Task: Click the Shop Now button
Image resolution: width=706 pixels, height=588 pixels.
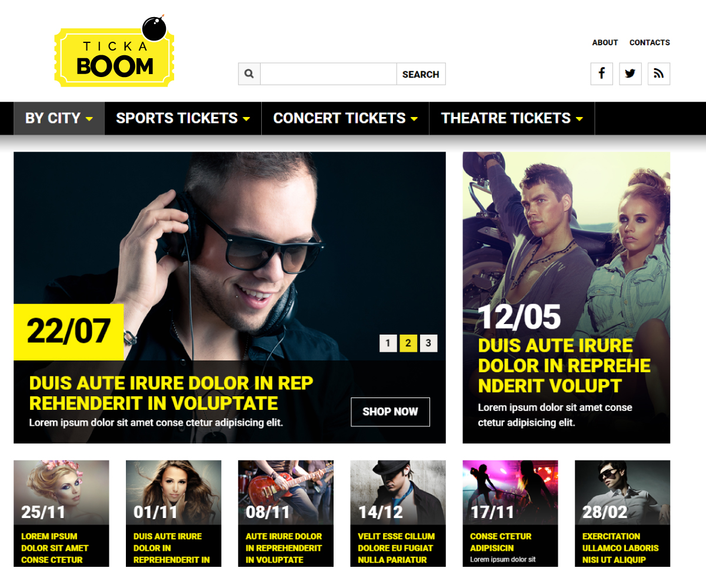Action: [391, 412]
